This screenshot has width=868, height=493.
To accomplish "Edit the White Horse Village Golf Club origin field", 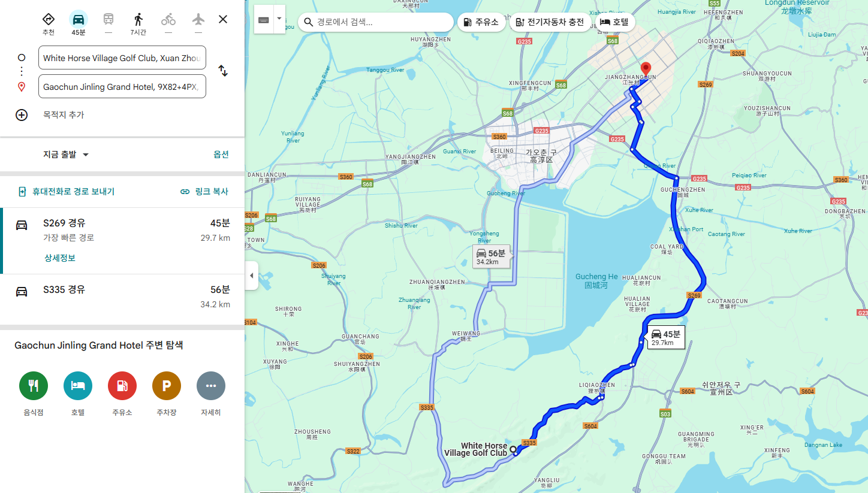I will tap(122, 58).
